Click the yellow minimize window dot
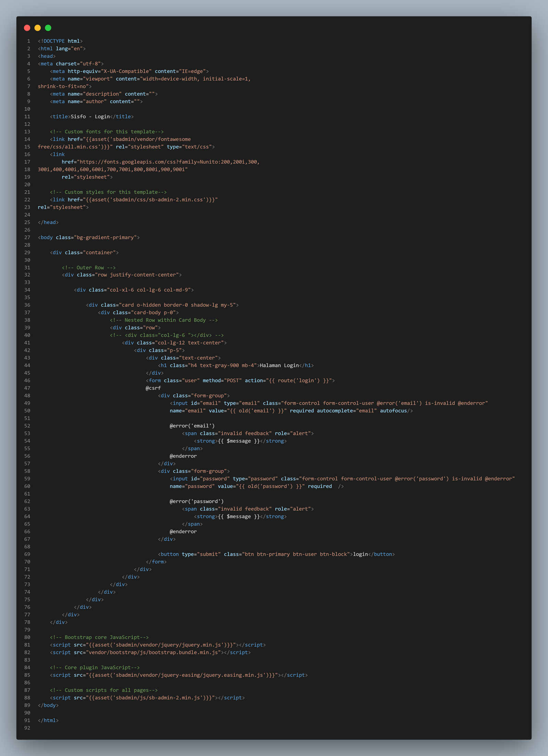 [x=38, y=28]
